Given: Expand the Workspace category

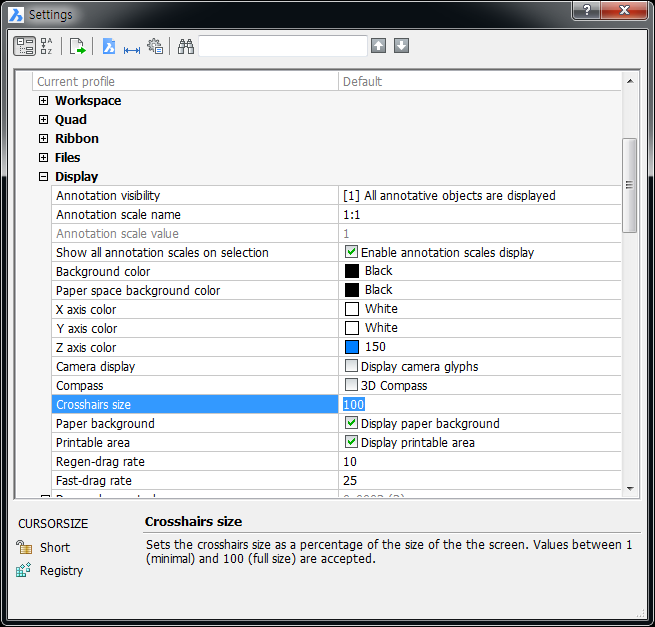Looking at the screenshot, I should coord(43,101).
